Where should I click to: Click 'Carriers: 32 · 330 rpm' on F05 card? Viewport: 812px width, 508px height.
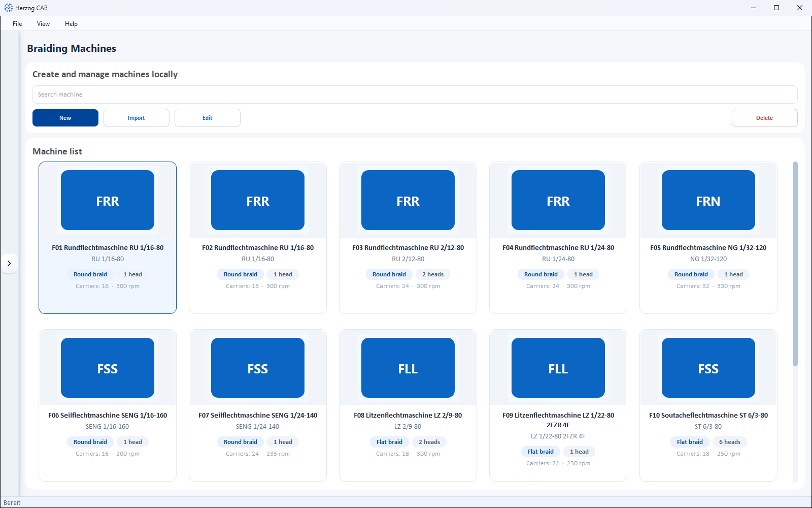(708, 287)
